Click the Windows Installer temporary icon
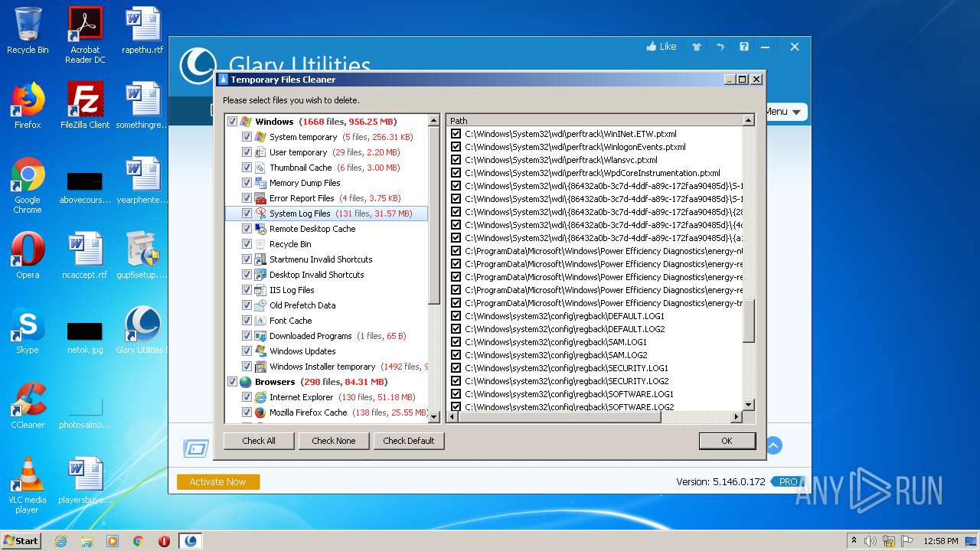This screenshot has width=980, height=551. (x=260, y=367)
